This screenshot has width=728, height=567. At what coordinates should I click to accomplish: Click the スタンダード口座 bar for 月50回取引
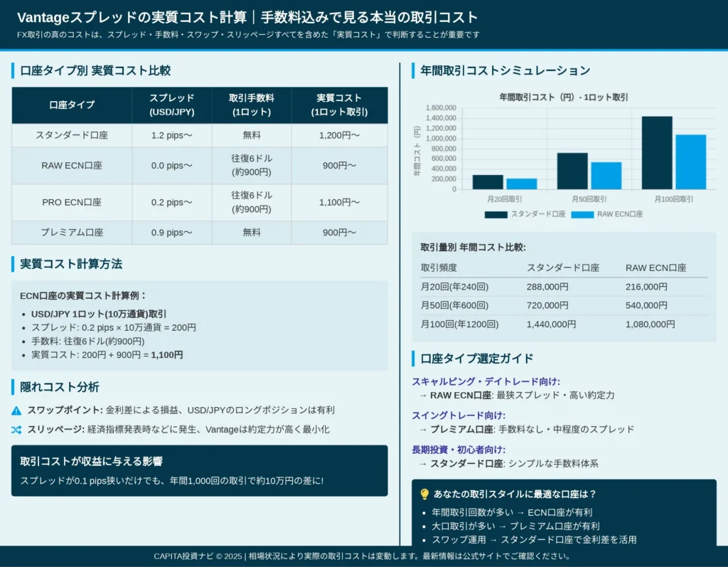(x=572, y=171)
